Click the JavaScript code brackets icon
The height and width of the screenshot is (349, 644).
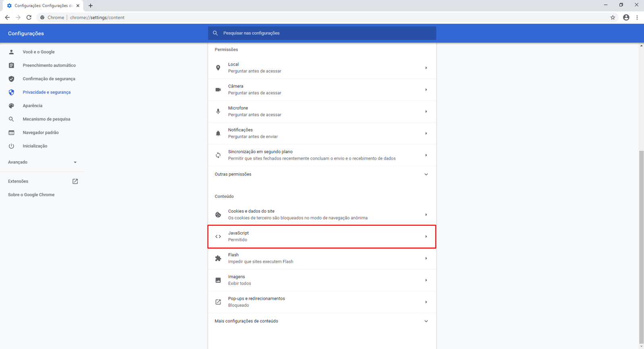218,237
